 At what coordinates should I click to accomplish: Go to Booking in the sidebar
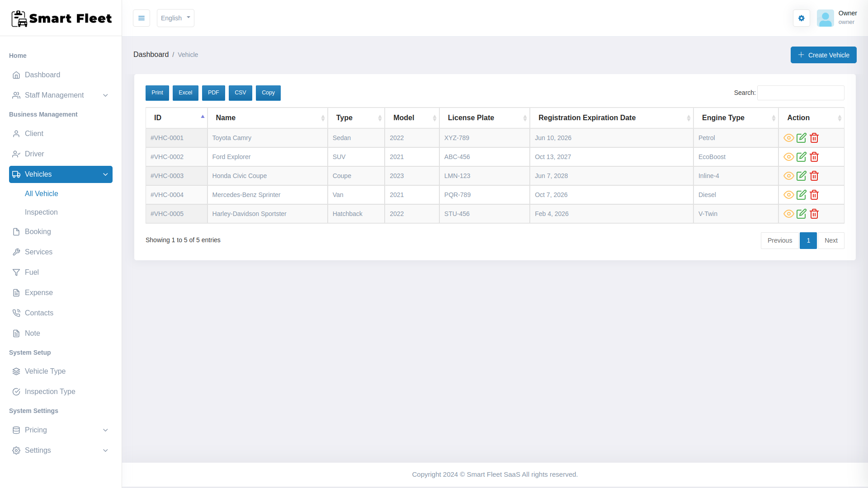pyautogui.click(x=38, y=232)
